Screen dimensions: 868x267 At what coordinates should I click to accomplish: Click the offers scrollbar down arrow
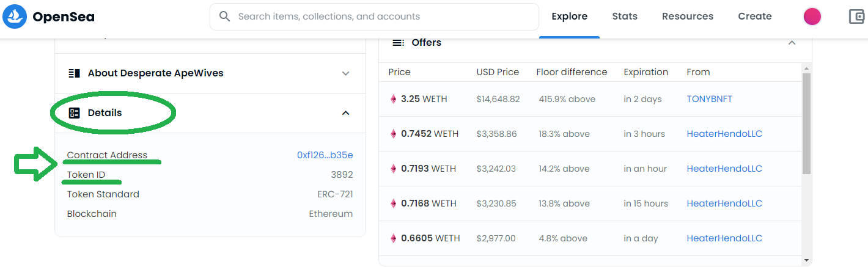click(806, 261)
